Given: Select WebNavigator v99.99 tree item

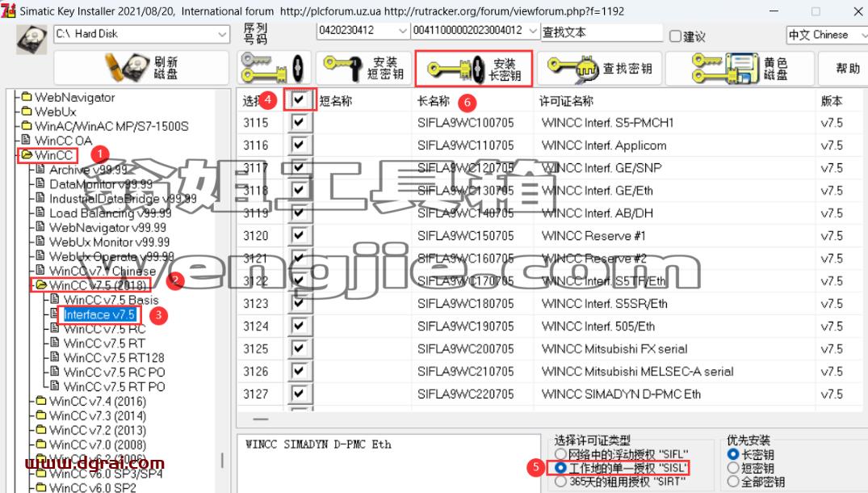Looking at the screenshot, I should pos(107,227).
